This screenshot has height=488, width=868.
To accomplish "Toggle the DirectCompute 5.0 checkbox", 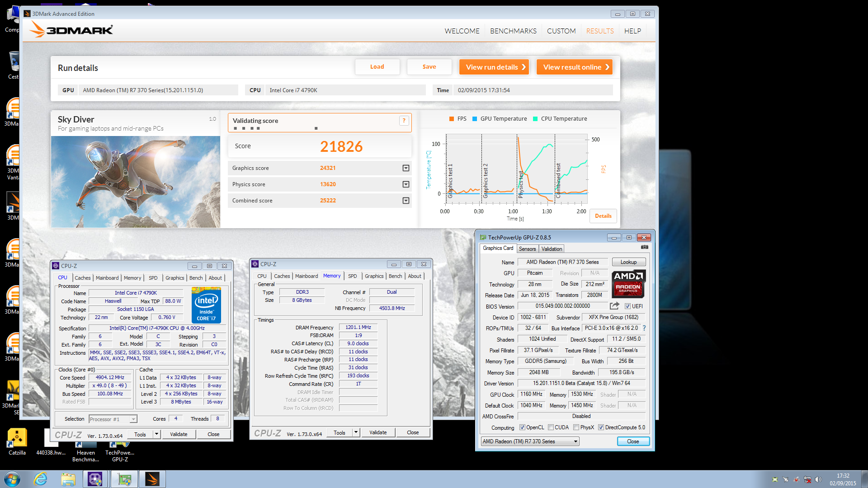I will (x=601, y=427).
